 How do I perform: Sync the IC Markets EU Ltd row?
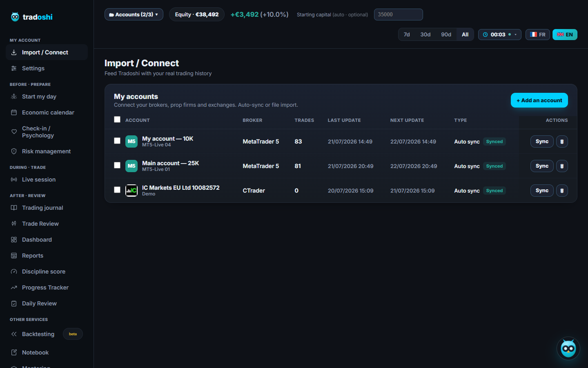(x=542, y=191)
